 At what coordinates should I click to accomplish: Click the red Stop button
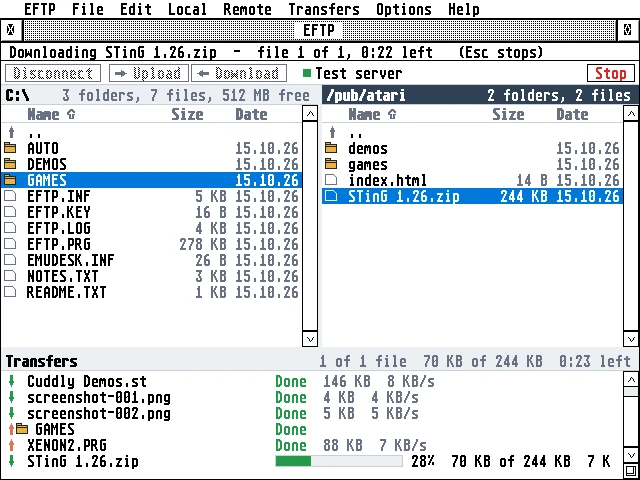(611, 73)
